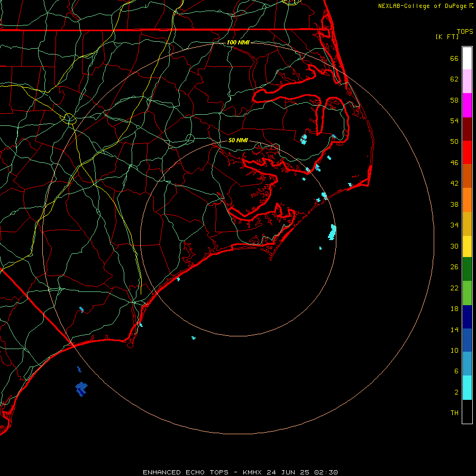476x476 pixels.
Task: Click the black TH threshold legend swatch
Action: pyautogui.click(x=467, y=411)
